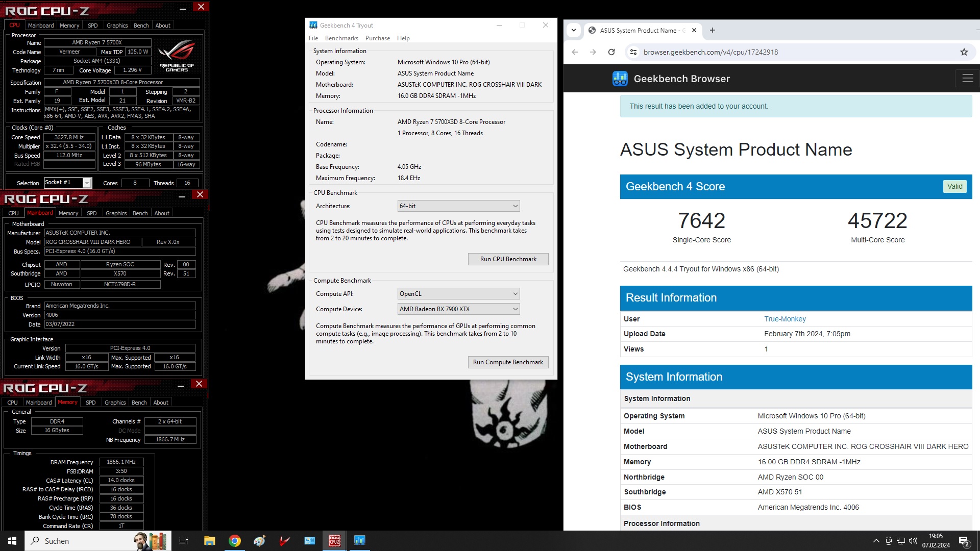Screen dimensions: 980x551
Task: Open the red checkmark app in taskbar
Action: [285, 541]
